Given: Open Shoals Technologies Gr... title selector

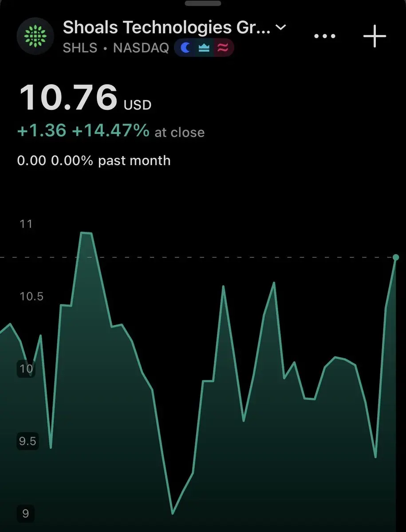Looking at the screenshot, I should point(166,28).
